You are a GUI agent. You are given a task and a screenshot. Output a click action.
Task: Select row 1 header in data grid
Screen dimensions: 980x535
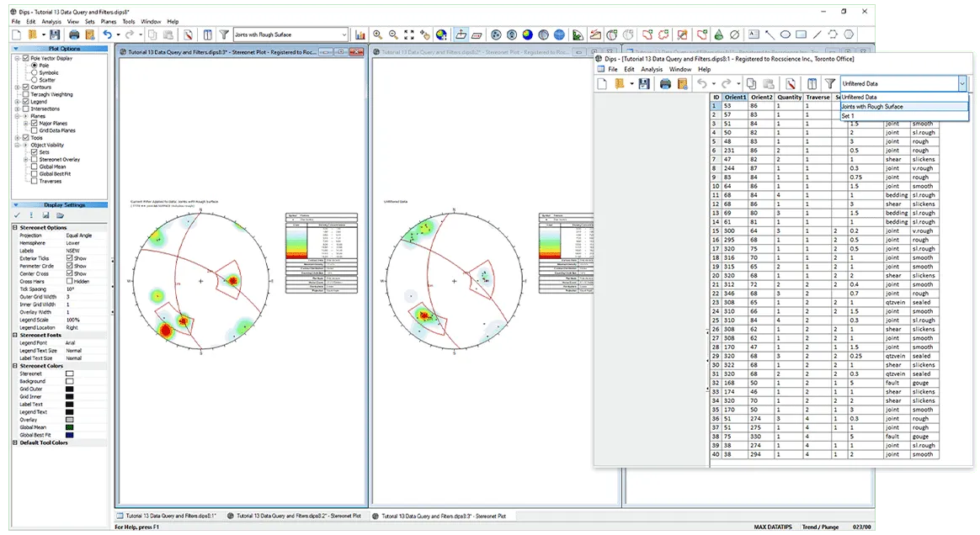716,106
